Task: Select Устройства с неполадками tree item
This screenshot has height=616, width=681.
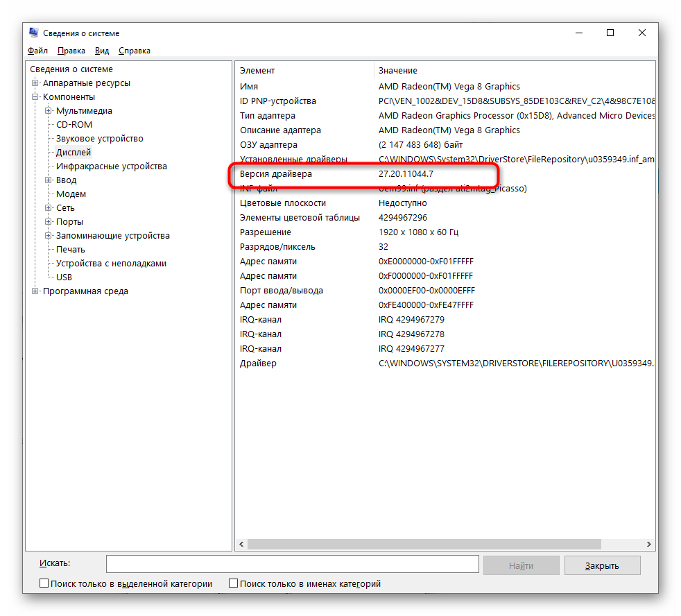Action: coord(111,264)
